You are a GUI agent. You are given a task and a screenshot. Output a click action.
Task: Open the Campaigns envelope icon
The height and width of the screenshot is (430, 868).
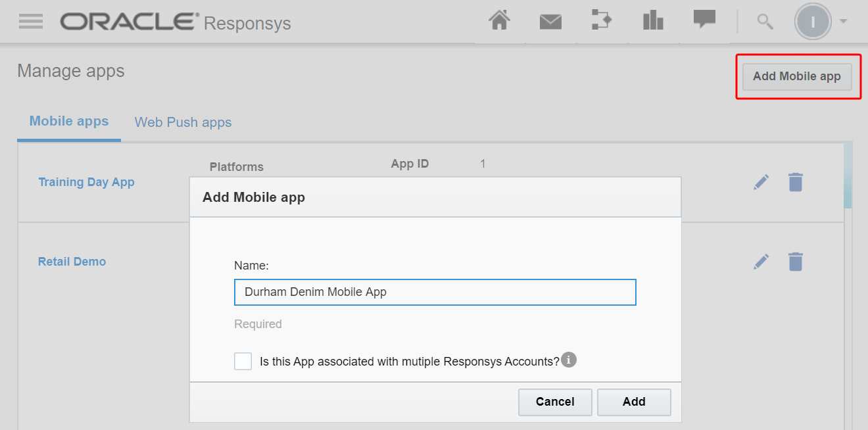(550, 22)
